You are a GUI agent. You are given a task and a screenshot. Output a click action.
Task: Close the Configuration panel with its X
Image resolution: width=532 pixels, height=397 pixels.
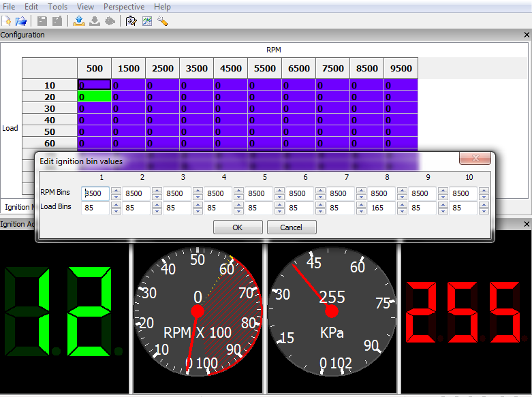coord(527,35)
